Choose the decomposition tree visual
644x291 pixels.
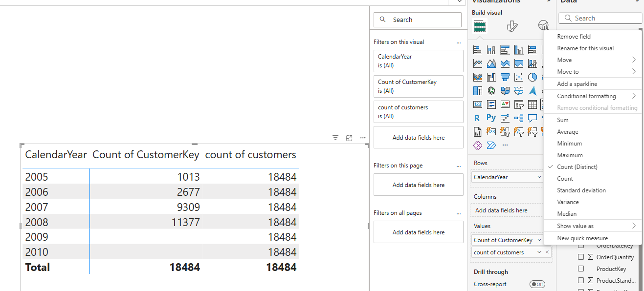click(x=519, y=118)
